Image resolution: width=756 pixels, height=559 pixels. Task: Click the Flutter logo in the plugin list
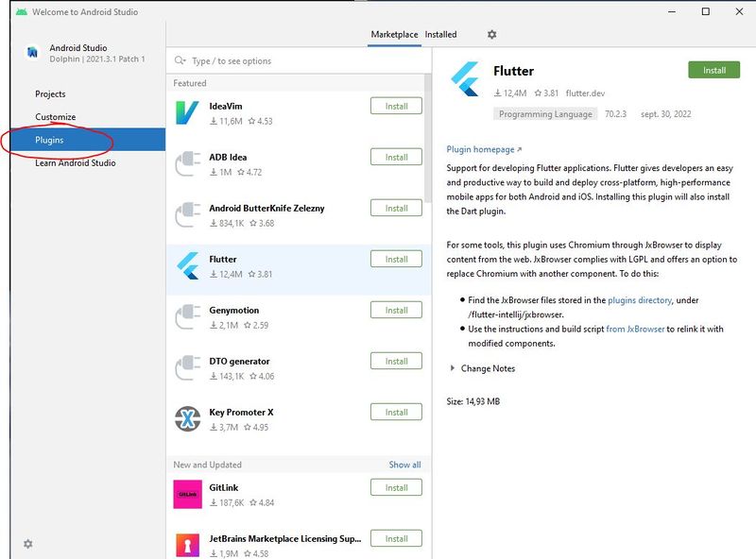point(187,266)
